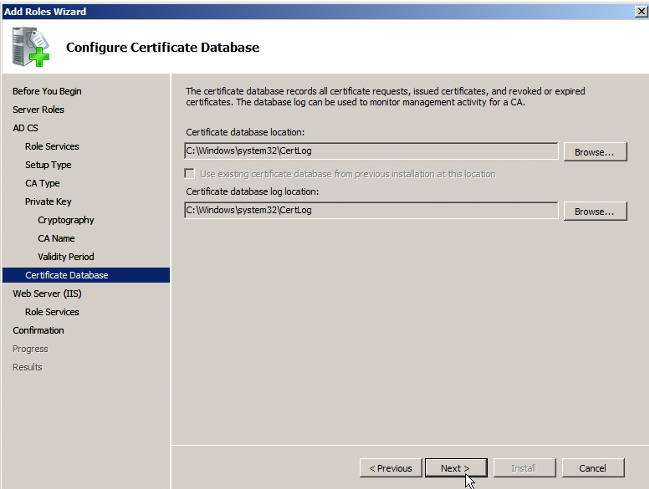Toggle 'Use existing certificate database' checkbox
The height and width of the screenshot is (489, 649).
click(191, 174)
